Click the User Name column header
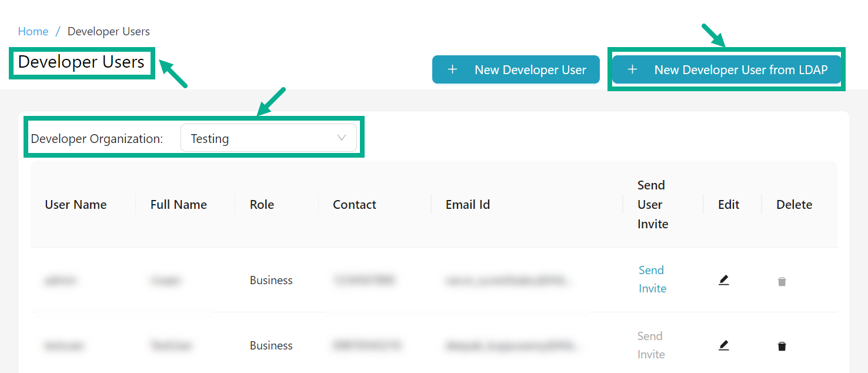The image size is (868, 373). point(75,204)
